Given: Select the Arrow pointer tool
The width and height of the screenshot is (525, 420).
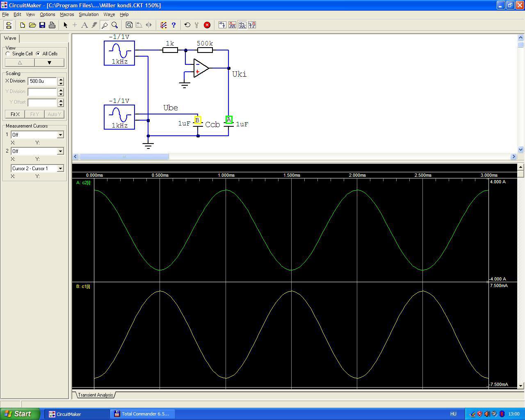Looking at the screenshot, I should pos(65,25).
